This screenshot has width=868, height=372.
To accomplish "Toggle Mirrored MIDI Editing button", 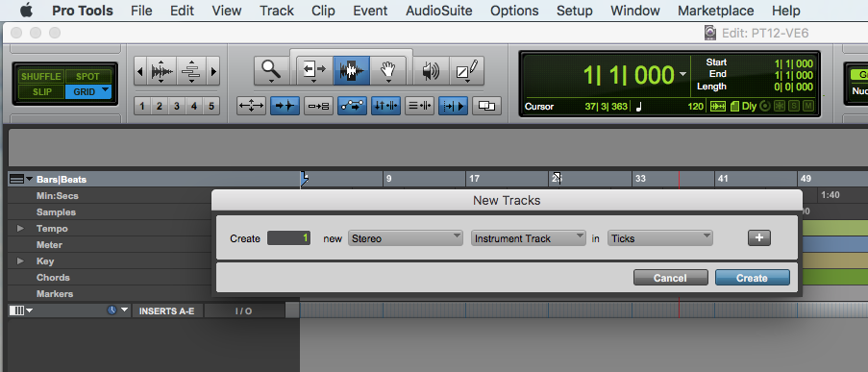I will coord(319,105).
